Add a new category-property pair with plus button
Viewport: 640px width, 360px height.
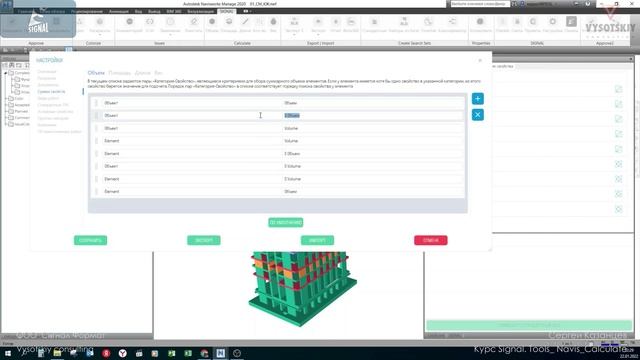point(478,99)
